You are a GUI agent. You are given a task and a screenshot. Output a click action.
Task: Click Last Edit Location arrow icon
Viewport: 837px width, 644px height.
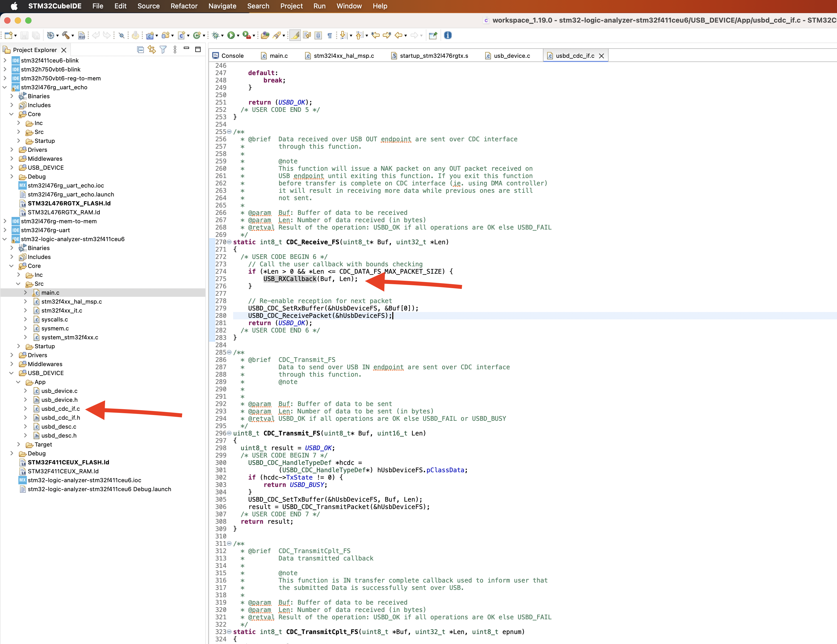[376, 35]
